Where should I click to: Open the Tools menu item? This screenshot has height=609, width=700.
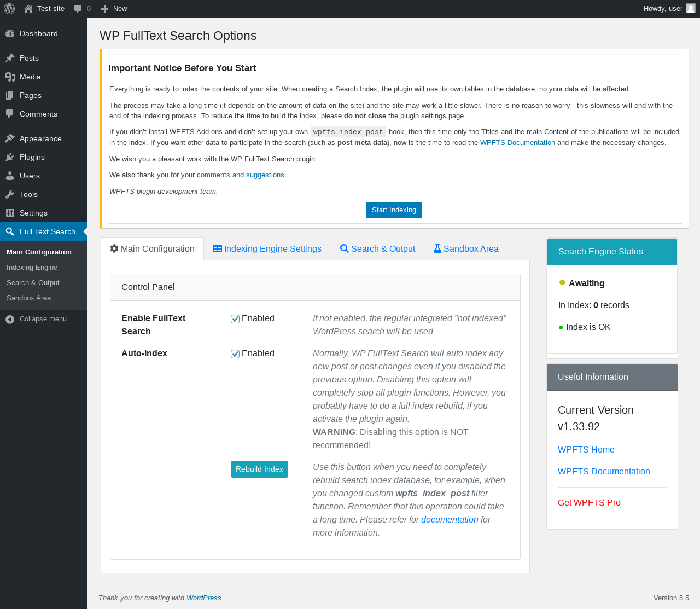(44, 194)
